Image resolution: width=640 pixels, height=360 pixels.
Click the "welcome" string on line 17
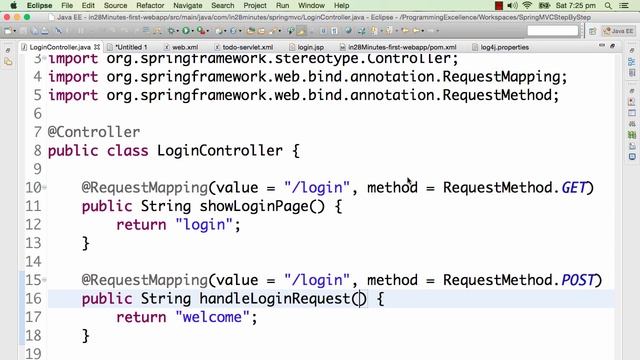(x=212, y=317)
